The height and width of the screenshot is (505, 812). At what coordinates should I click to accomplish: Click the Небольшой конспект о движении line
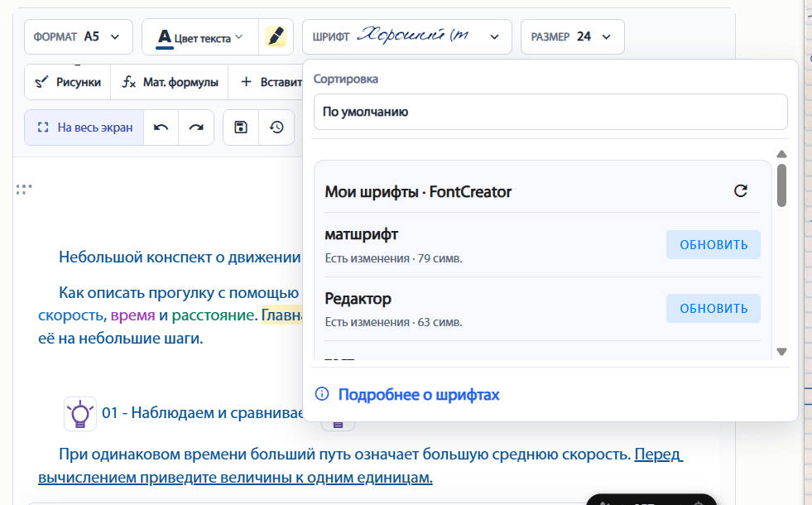pos(179,257)
